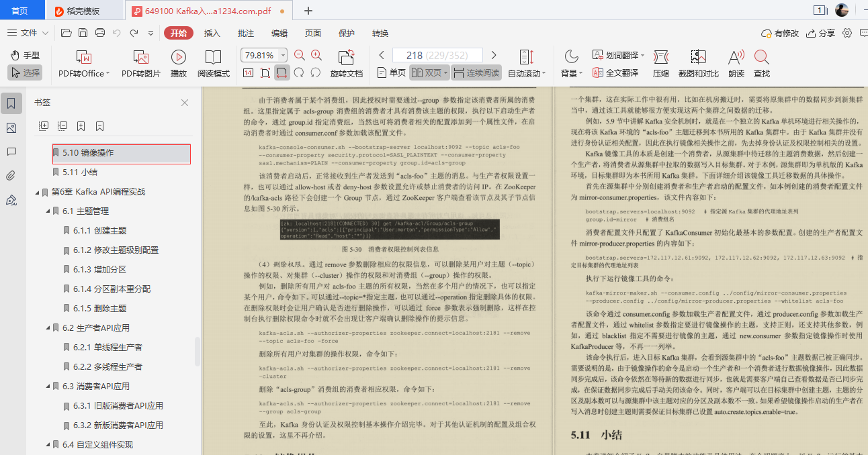
Task: Start the 播放 slideshow playback
Action: coord(178,63)
